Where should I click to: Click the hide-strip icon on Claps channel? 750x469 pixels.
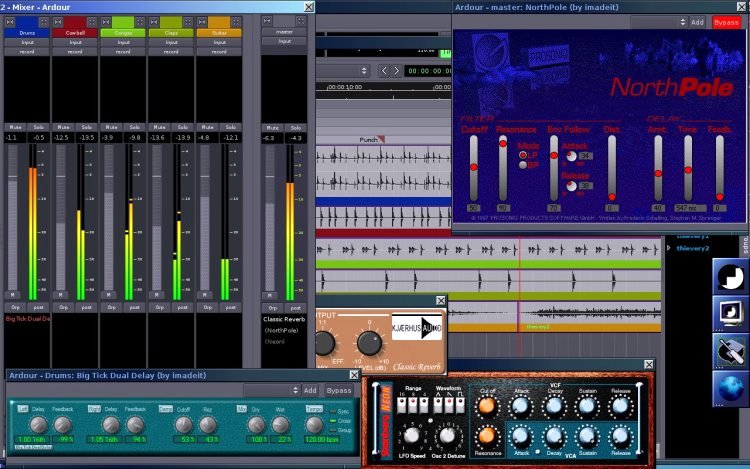[188, 22]
